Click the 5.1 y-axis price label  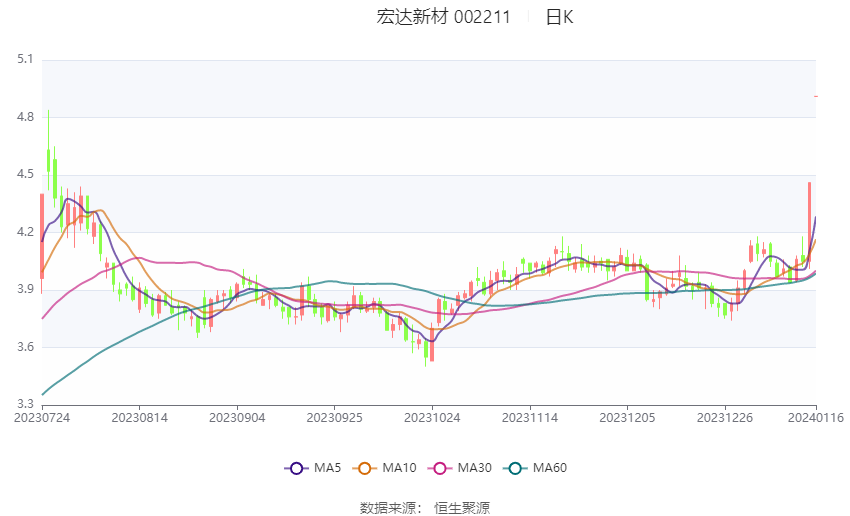click(25, 59)
